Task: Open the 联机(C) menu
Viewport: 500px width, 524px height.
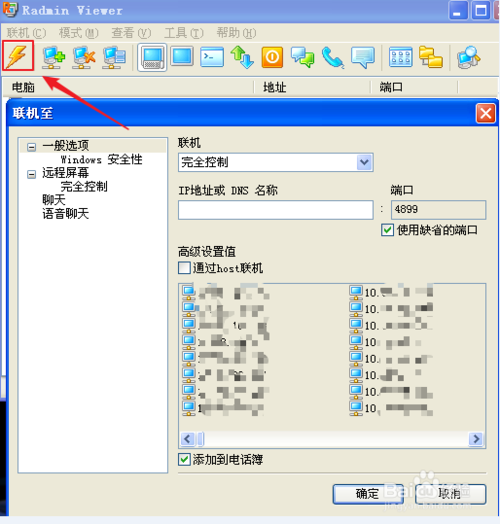Action: pos(26,33)
